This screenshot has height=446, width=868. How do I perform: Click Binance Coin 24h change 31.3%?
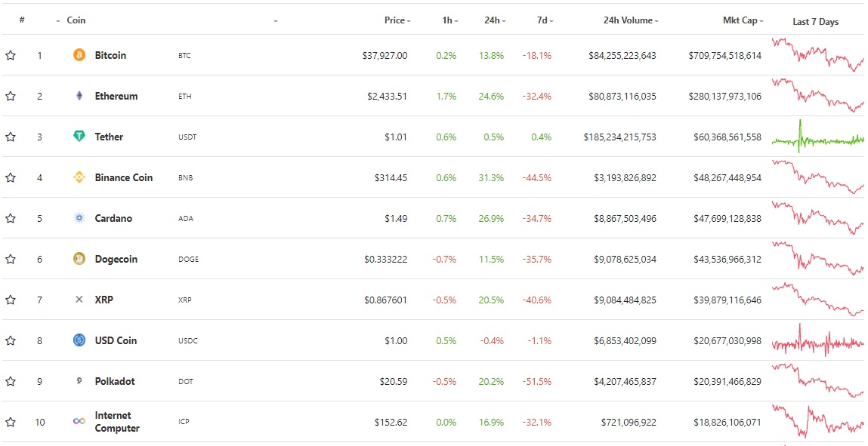coord(491,177)
